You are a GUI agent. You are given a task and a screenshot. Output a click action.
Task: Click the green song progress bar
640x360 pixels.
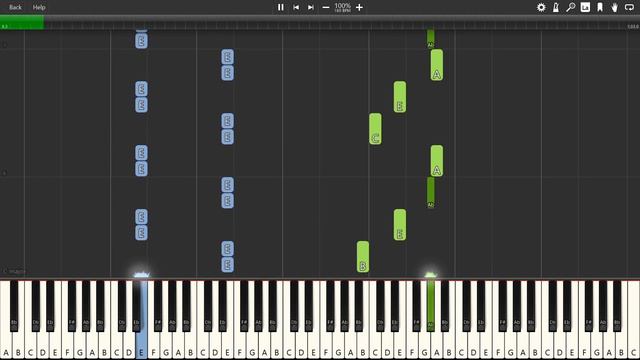click(x=22, y=23)
